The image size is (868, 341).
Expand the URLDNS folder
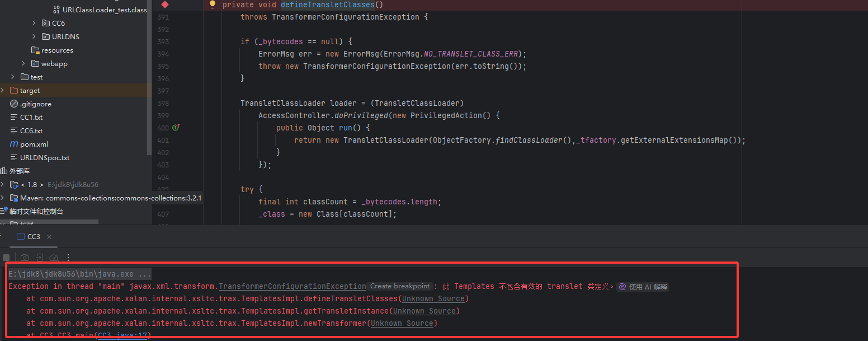(34, 36)
